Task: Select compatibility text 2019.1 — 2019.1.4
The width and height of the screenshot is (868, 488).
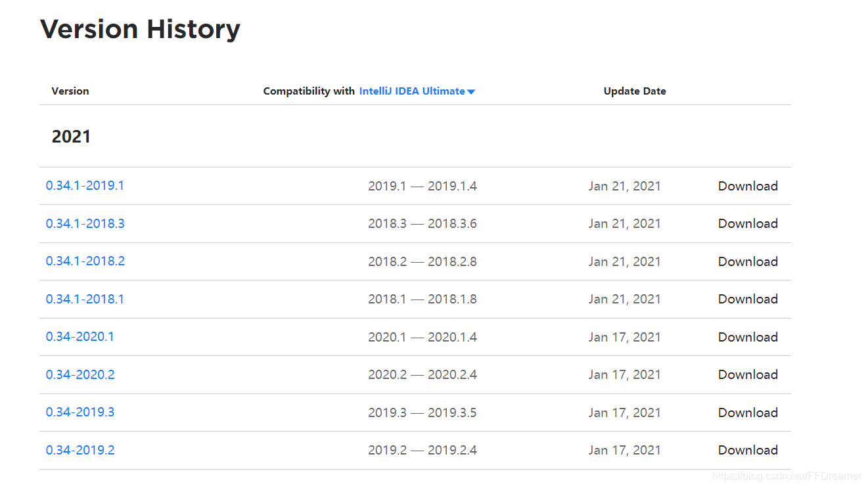Action: 423,186
